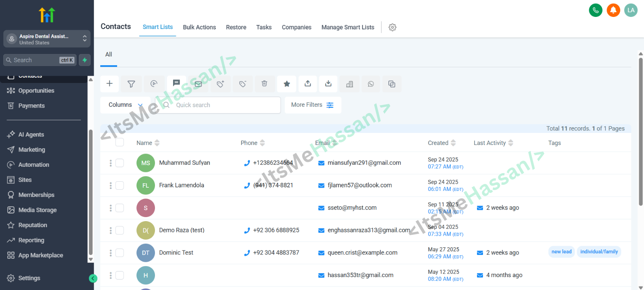Open the green phone dialer icon
This screenshot has height=290, width=644.
pyautogui.click(x=595, y=10)
